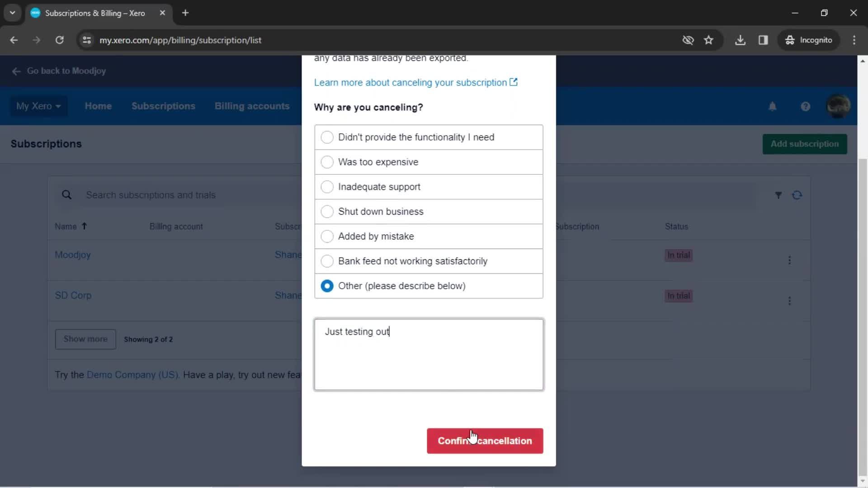
Task: Click the cancellation reason text area
Action: click(429, 355)
